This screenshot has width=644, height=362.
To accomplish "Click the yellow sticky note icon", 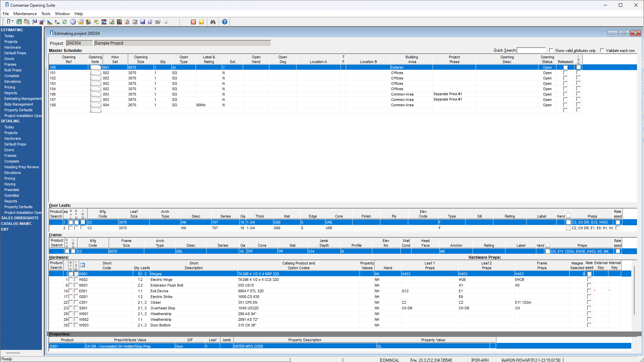I will [x=201, y=22].
